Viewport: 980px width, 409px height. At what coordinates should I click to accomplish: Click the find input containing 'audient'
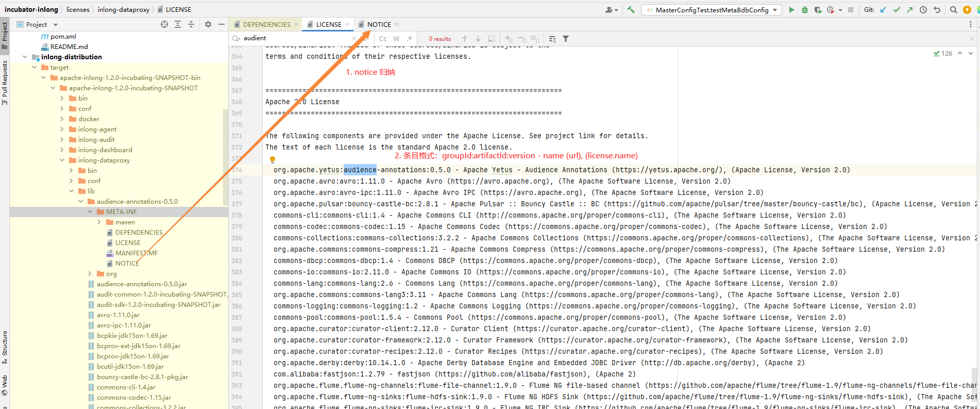pos(294,38)
